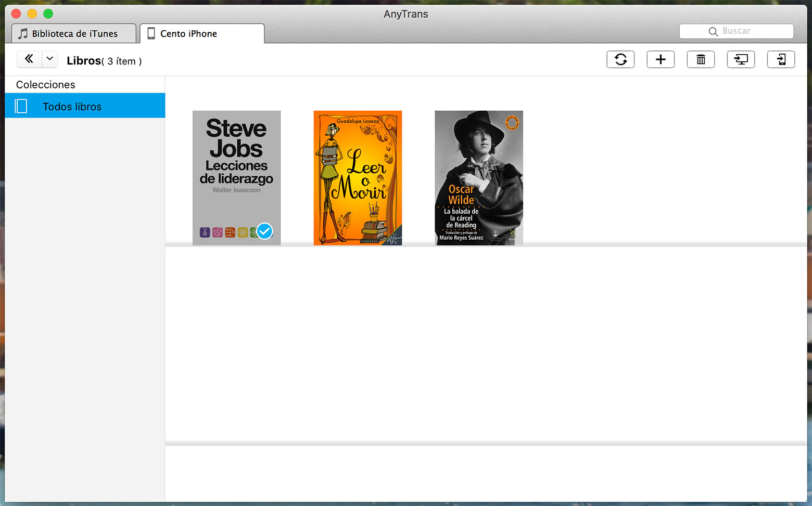The height and width of the screenshot is (506, 812).
Task: Close the AnyTrans window
Action: [x=16, y=14]
